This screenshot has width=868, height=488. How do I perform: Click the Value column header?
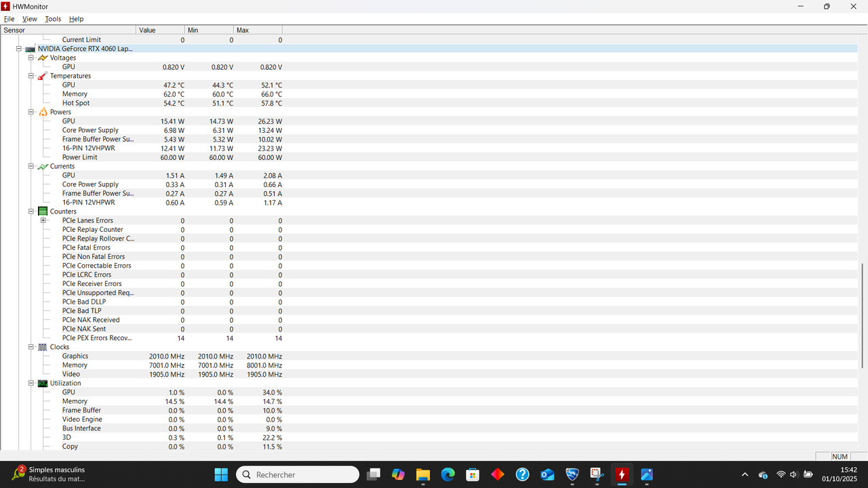161,30
